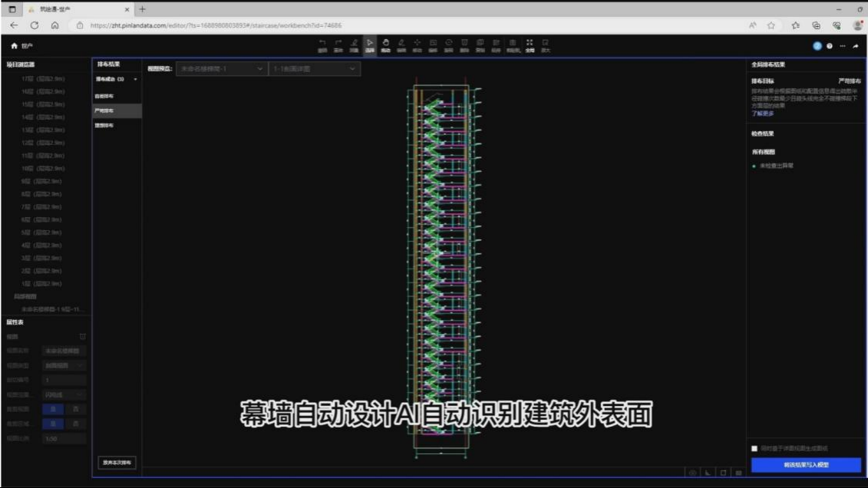Click the square frame icon at canvas bottom-right
Screen dimensions: 868x488
tap(723, 473)
